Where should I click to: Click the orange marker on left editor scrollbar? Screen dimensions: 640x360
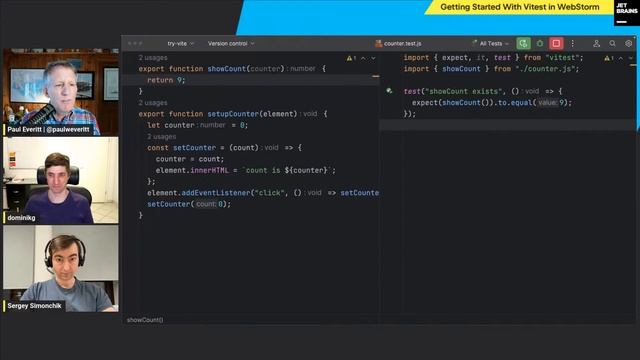(376, 76)
